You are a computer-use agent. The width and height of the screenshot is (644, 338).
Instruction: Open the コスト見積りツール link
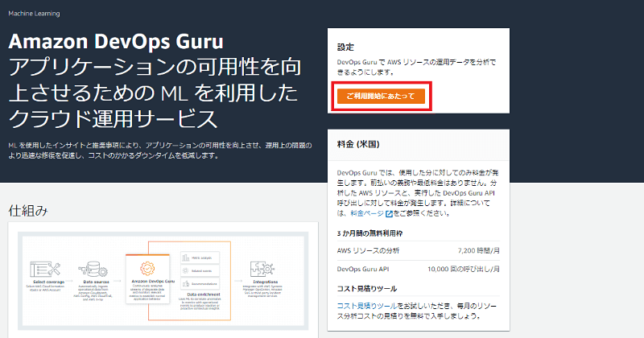click(x=367, y=306)
